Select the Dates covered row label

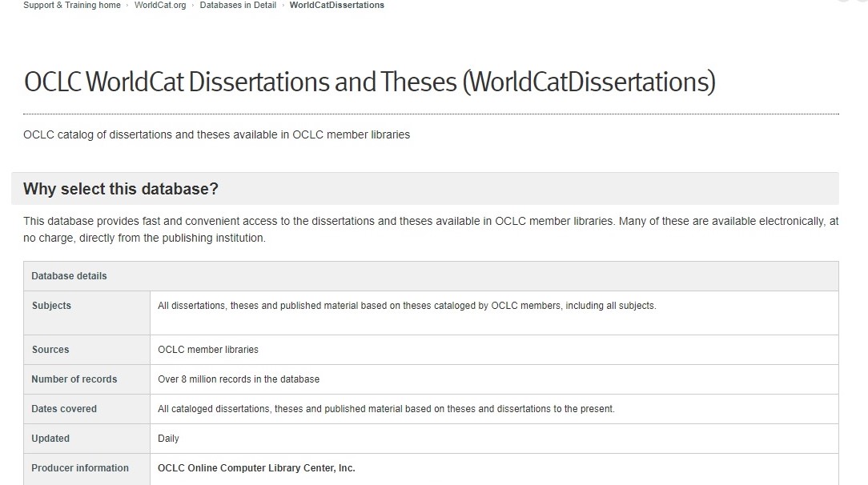[x=64, y=409]
